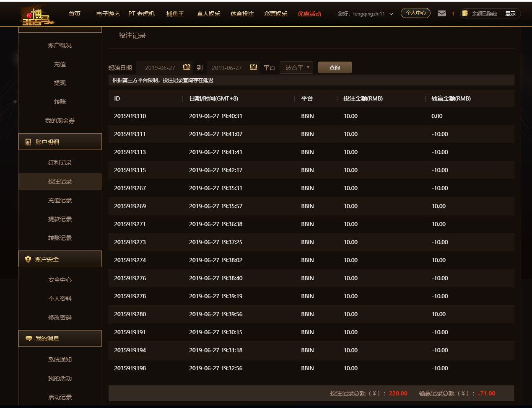The image size is (532, 408).
Task: Collapse the 账户明细 section header
Action: point(60,142)
